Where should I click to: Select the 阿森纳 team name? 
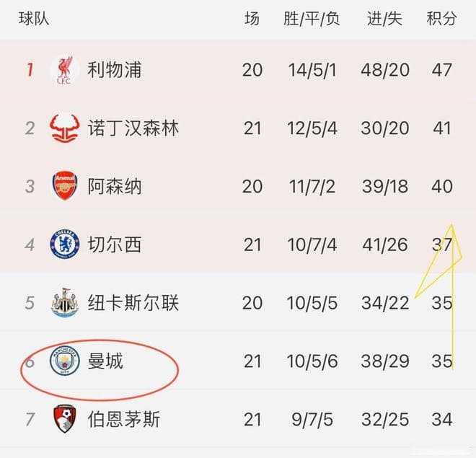[x=115, y=186]
